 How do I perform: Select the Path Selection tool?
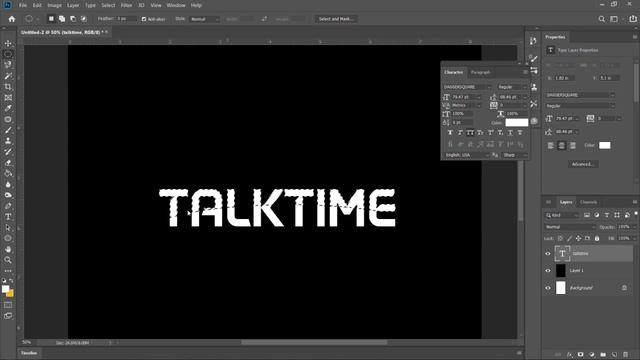click(8, 228)
